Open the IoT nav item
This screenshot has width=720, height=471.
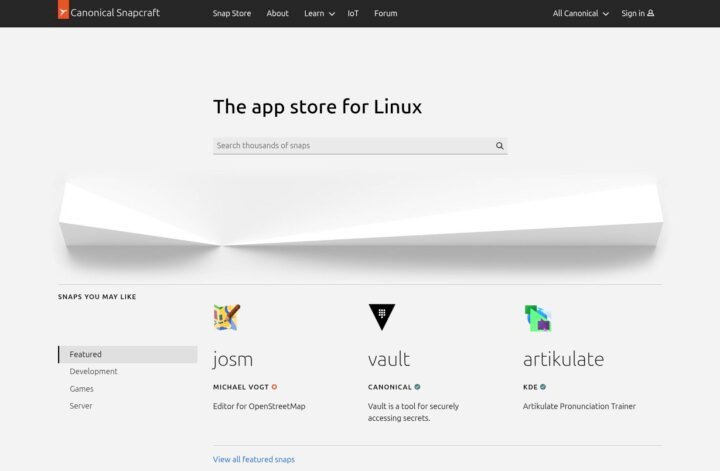[x=353, y=13]
